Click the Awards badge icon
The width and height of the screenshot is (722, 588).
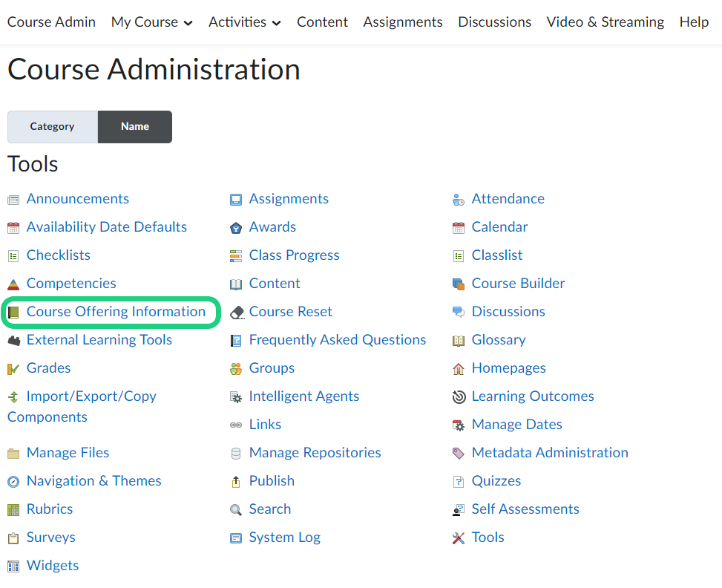(236, 228)
